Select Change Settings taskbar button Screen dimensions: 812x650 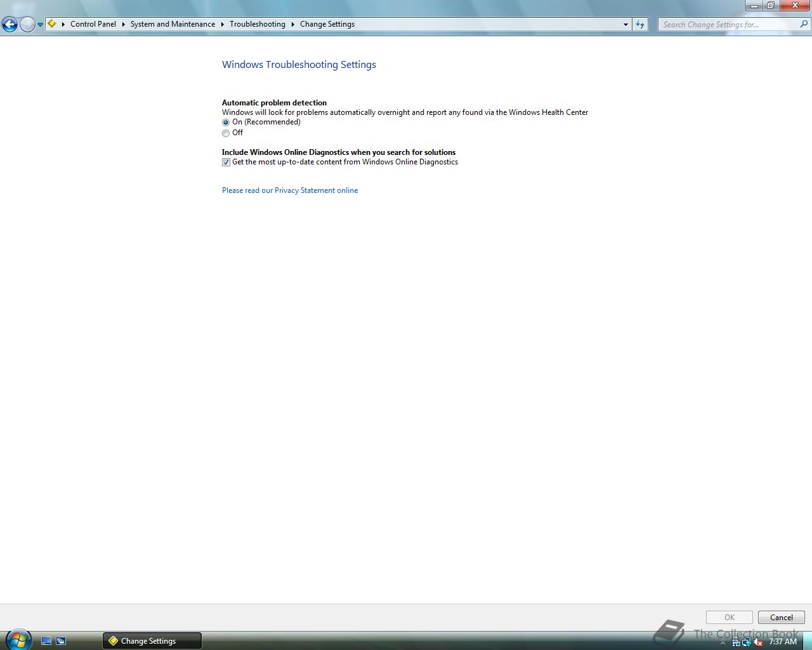tap(152, 641)
